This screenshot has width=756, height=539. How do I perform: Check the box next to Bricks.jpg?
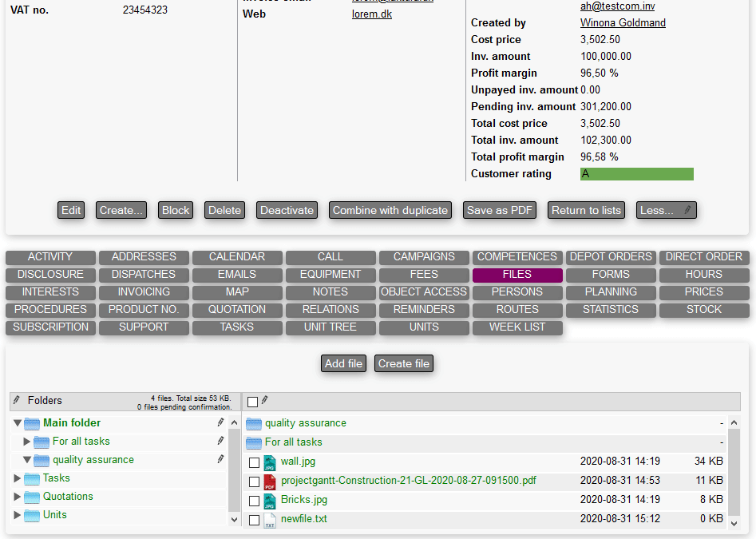point(254,501)
